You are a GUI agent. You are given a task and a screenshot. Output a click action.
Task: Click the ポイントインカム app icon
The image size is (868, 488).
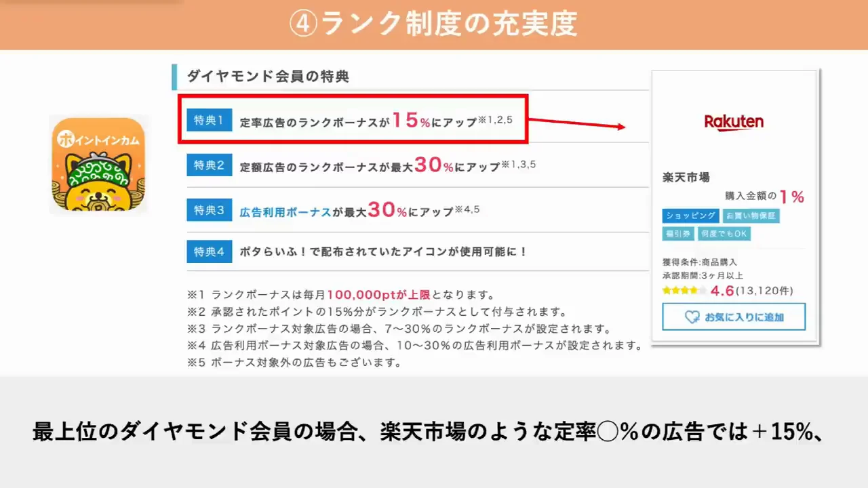(98, 165)
